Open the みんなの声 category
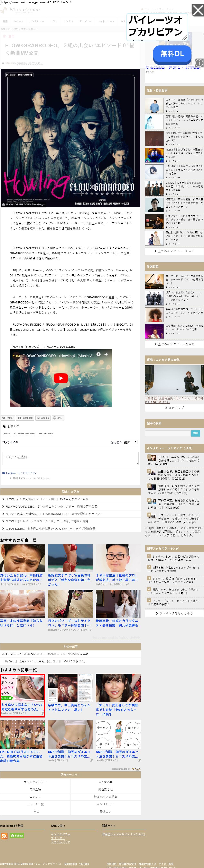The width and height of the screenshot is (204, 868). click(105, 782)
